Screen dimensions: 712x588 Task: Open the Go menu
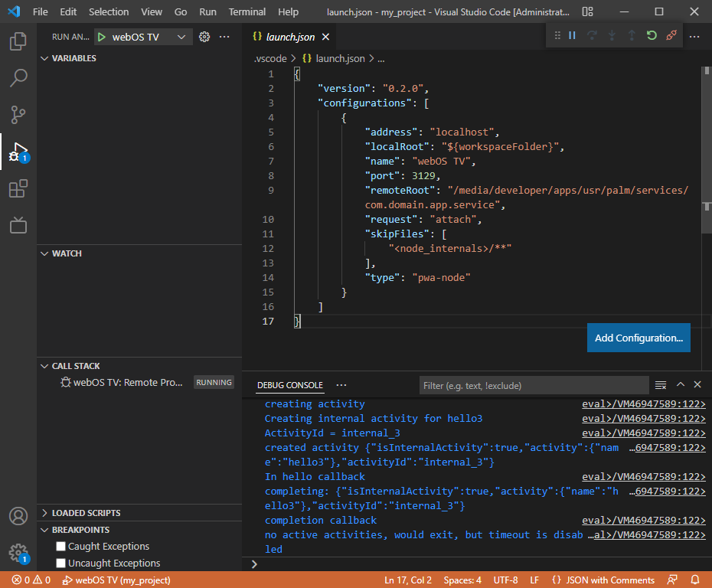click(180, 11)
